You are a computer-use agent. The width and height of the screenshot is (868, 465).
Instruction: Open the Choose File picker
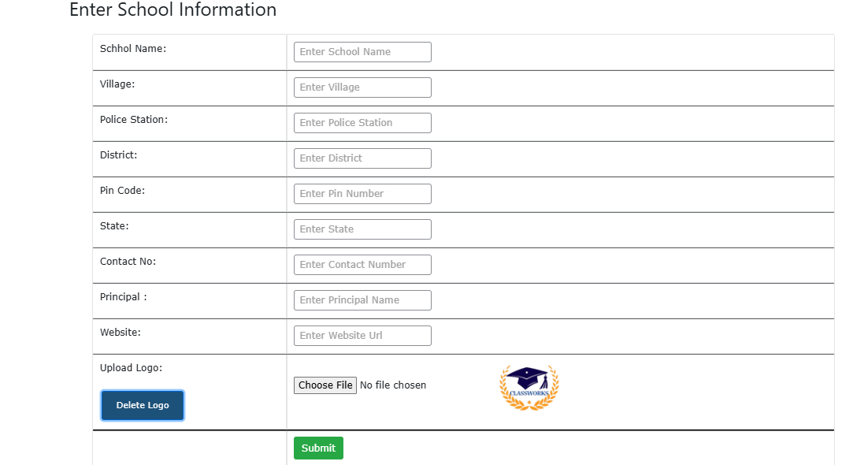click(325, 385)
